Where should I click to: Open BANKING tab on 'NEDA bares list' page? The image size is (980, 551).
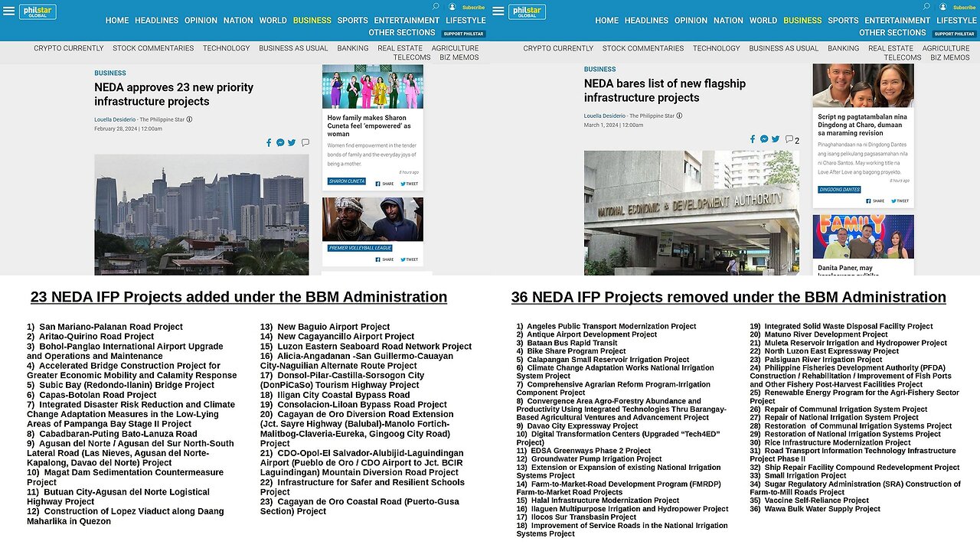[843, 48]
